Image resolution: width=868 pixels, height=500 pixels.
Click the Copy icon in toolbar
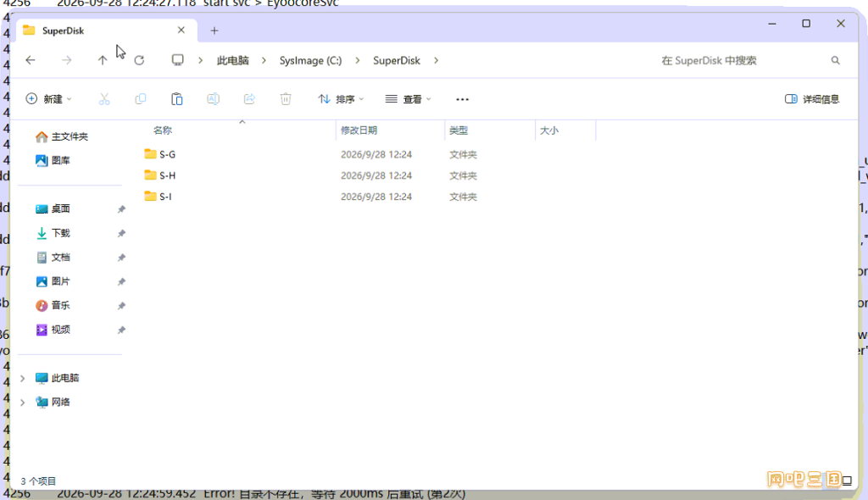pyautogui.click(x=141, y=99)
